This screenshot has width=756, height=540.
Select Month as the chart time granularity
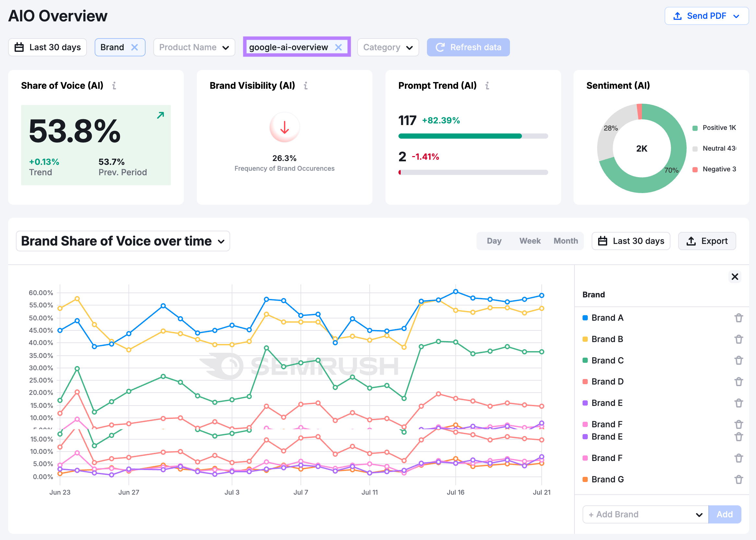coord(565,241)
